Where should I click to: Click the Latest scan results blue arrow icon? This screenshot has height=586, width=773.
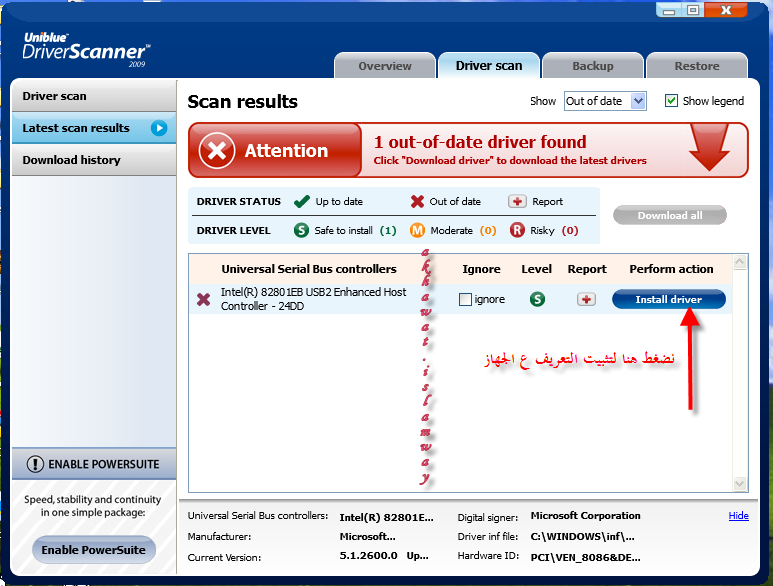[x=159, y=128]
